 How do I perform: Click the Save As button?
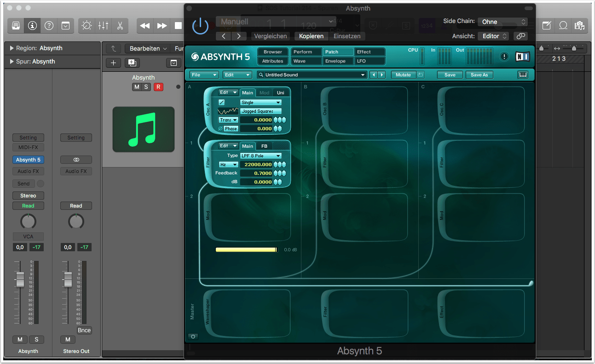coord(479,75)
